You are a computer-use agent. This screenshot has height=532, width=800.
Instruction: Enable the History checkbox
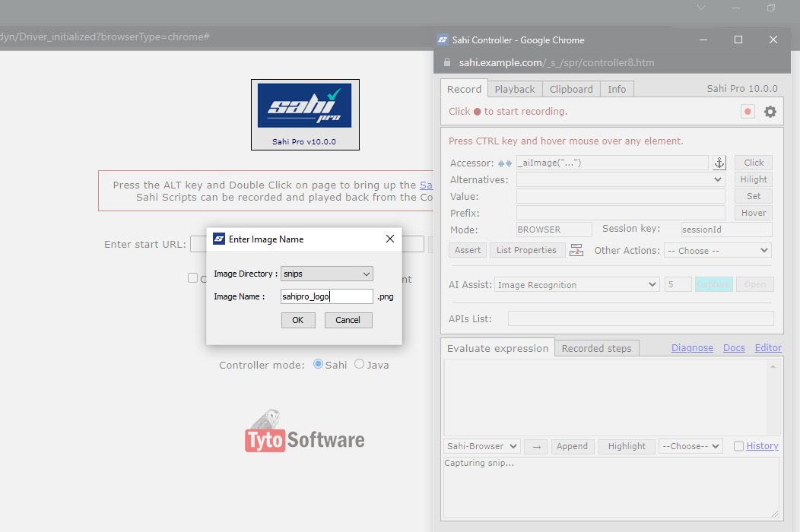[738, 446]
